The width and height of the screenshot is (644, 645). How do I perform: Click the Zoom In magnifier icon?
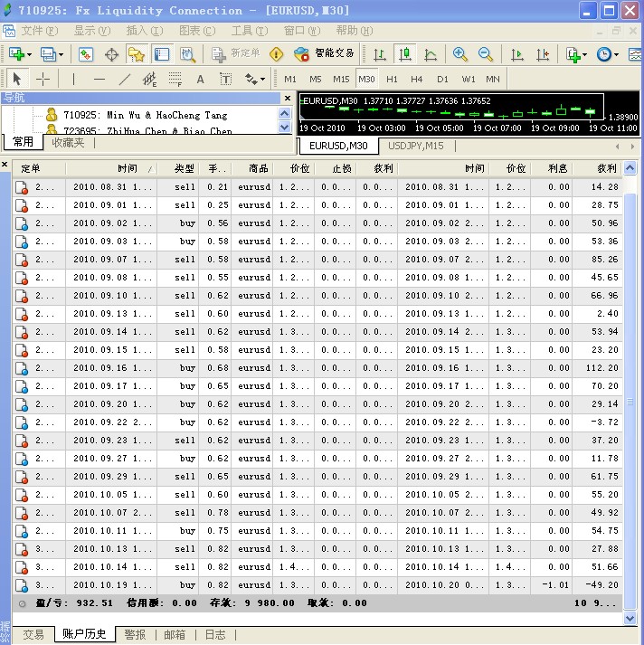pyautogui.click(x=459, y=54)
